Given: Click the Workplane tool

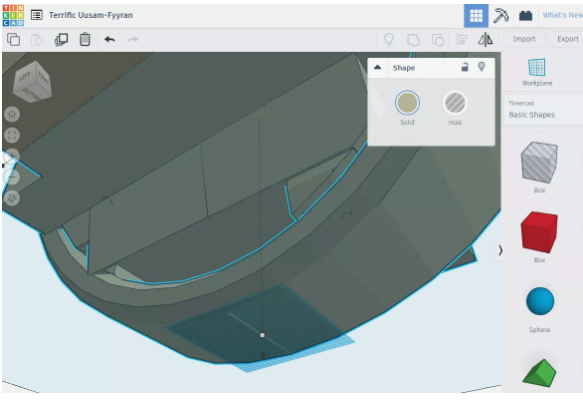Looking at the screenshot, I should pyautogui.click(x=537, y=73).
